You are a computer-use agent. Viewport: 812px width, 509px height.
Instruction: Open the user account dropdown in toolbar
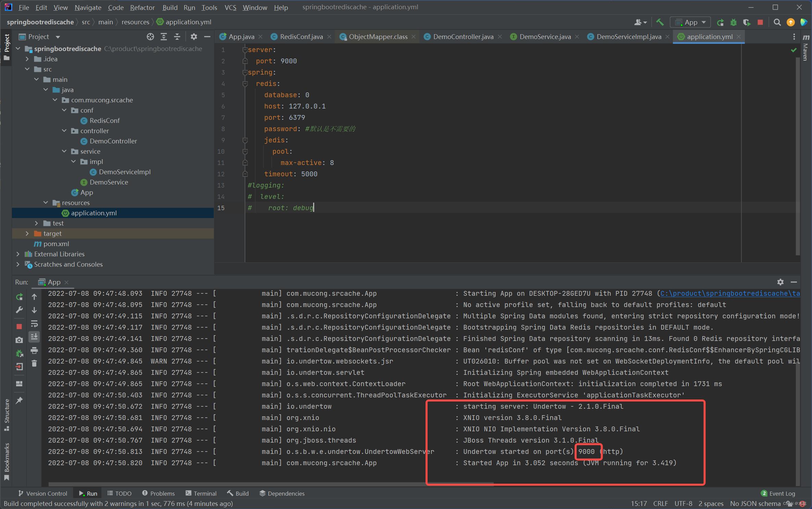[x=640, y=22]
